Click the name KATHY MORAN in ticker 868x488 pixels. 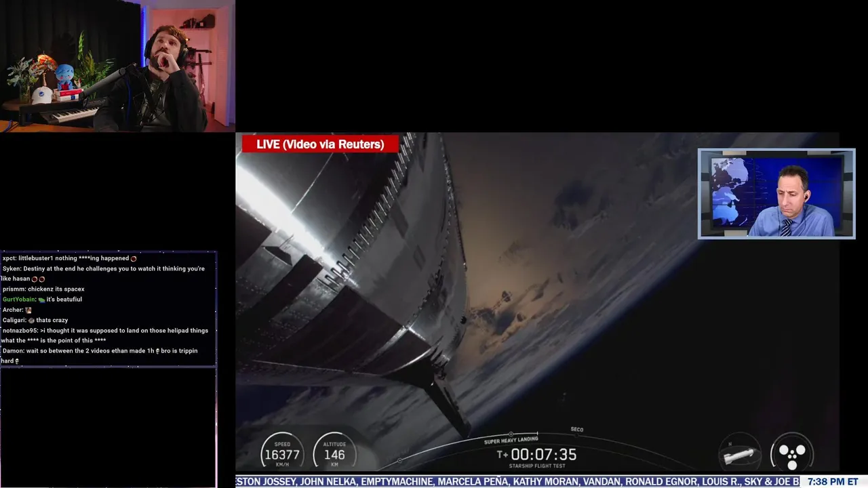pos(545,481)
